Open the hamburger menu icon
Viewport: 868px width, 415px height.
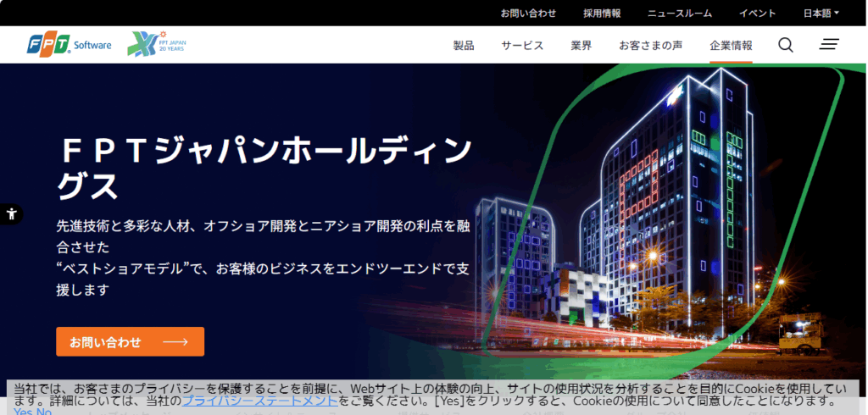tap(829, 45)
